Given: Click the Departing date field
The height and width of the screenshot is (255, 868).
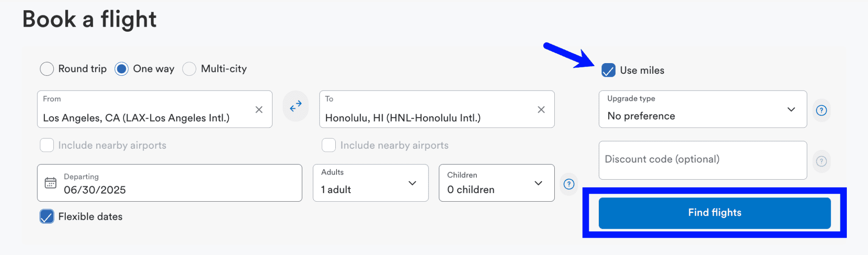Looking at the screenshot, I should (x=178, y=183).
